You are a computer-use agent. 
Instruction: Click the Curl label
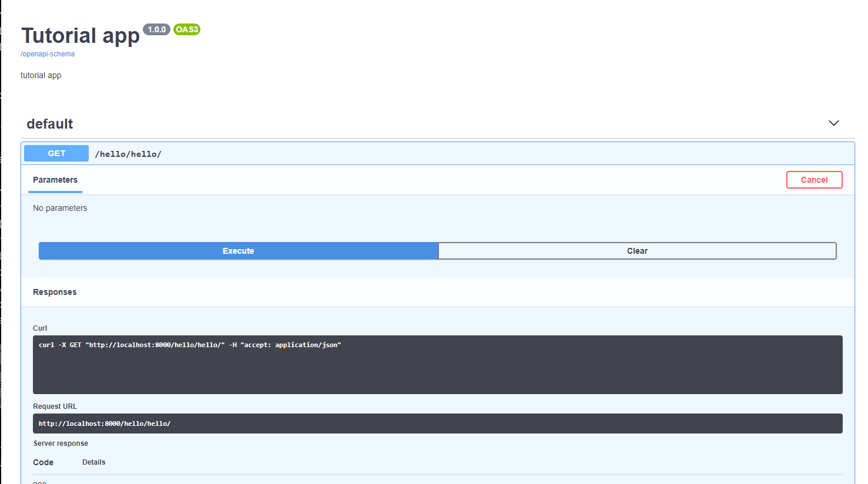pyautogui.click(x=40, y=328)
